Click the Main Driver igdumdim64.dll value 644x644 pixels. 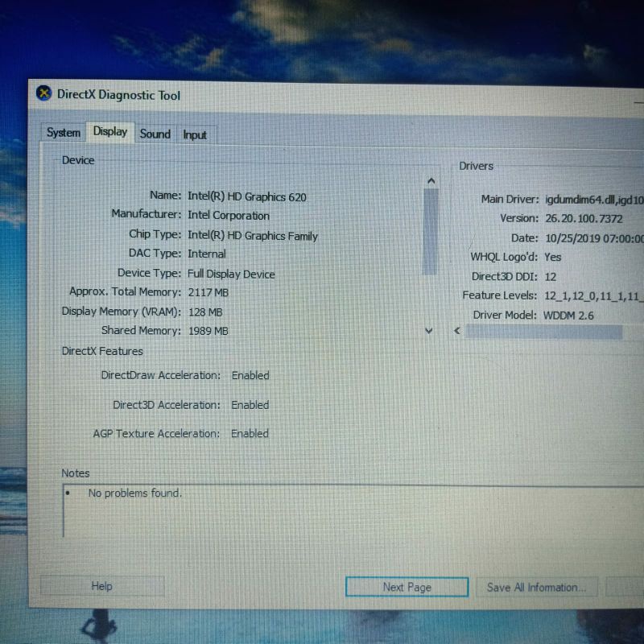click(593, 199)
